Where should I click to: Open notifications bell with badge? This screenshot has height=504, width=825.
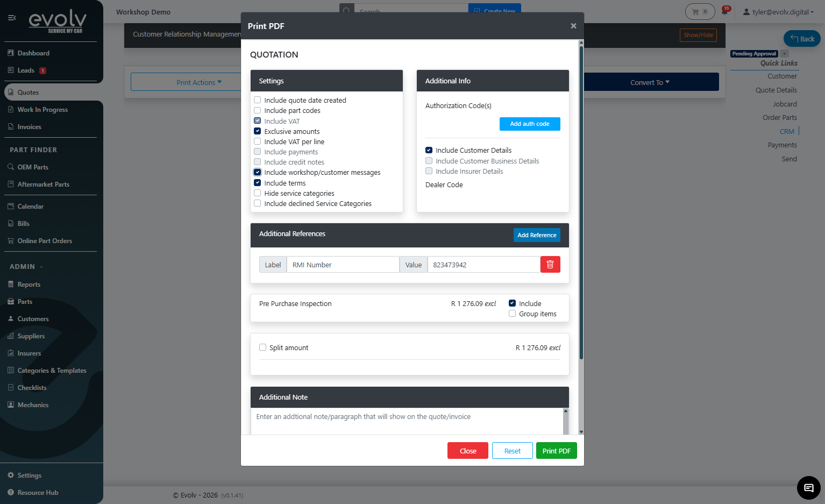pyautogui.click(x=726, y=11)
